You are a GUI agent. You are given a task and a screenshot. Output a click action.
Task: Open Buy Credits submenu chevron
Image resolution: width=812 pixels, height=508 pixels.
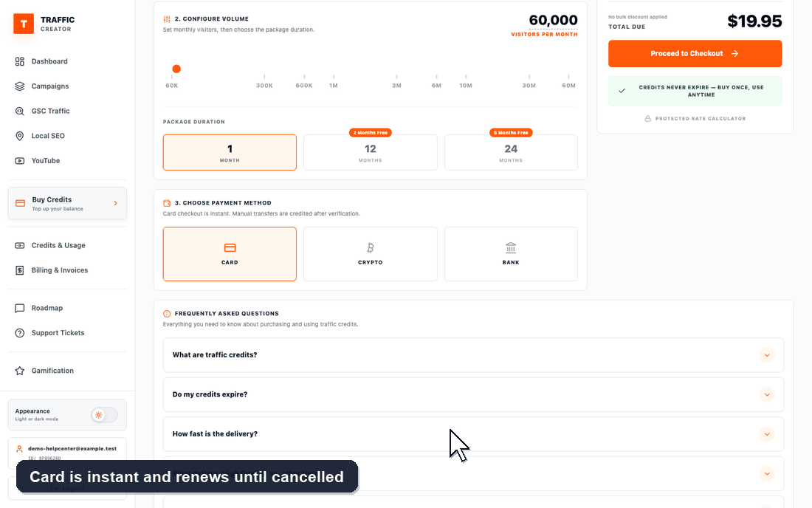(x=115, y=204)
